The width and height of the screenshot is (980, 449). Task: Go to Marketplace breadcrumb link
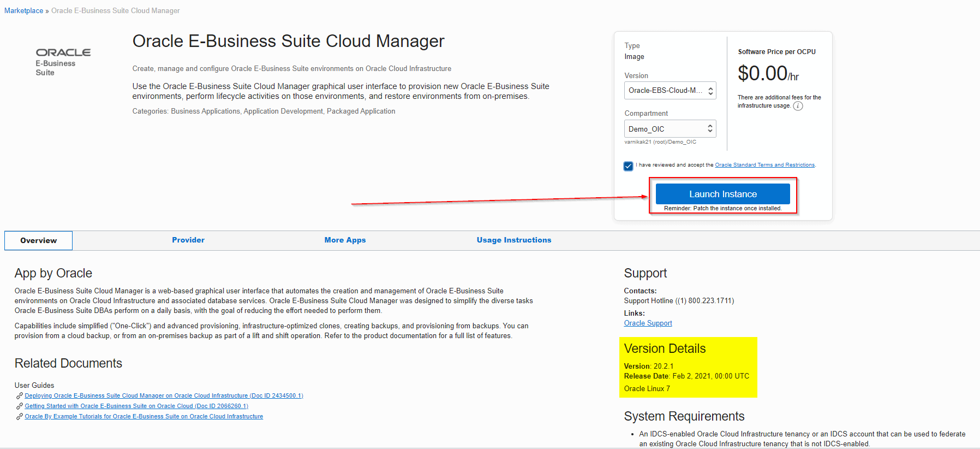click(x=23, y=11)
